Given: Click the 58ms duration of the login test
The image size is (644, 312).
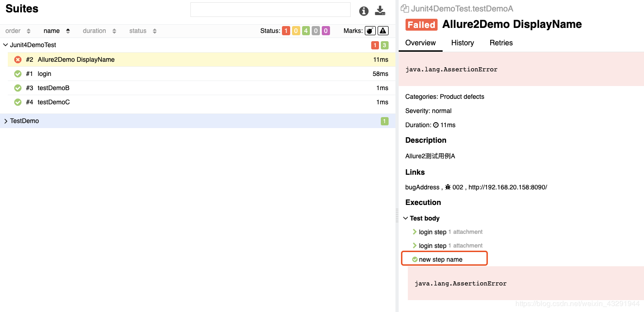Looking at the screenshot, I should [380, 74].
